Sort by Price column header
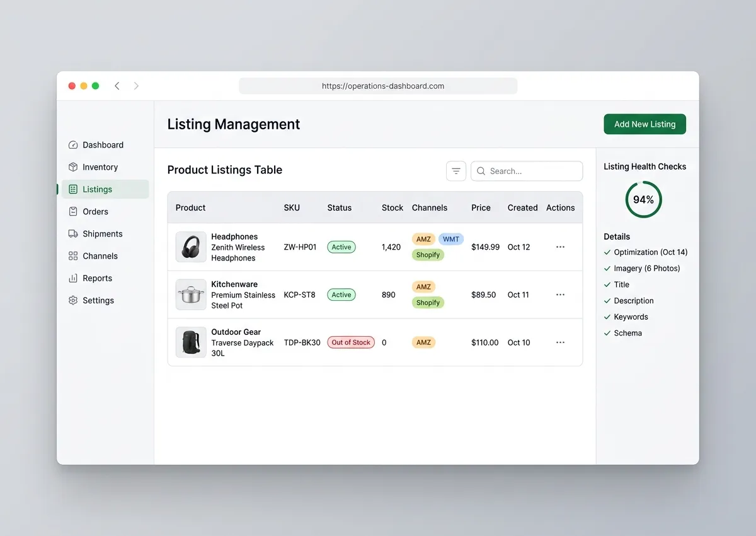This screenshot has width=756, height=536. click(x=481, y=207)
